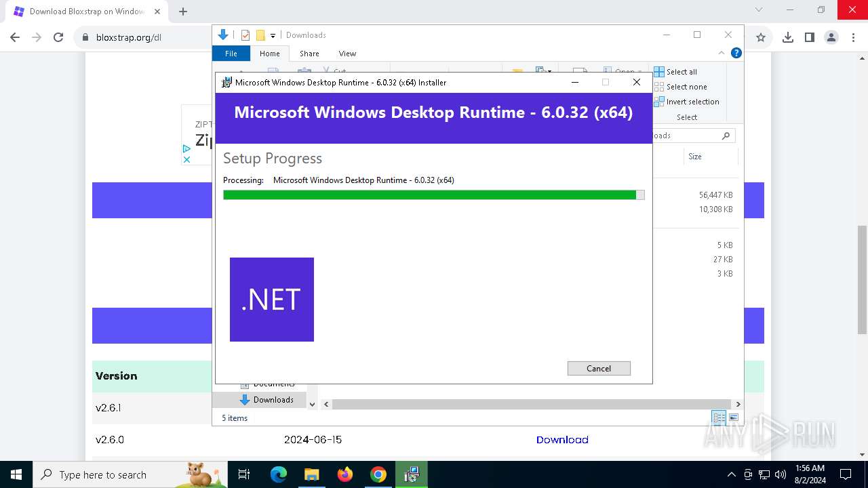
Task: Toggle Chrome side panel icon
Action: pos(809,37)
